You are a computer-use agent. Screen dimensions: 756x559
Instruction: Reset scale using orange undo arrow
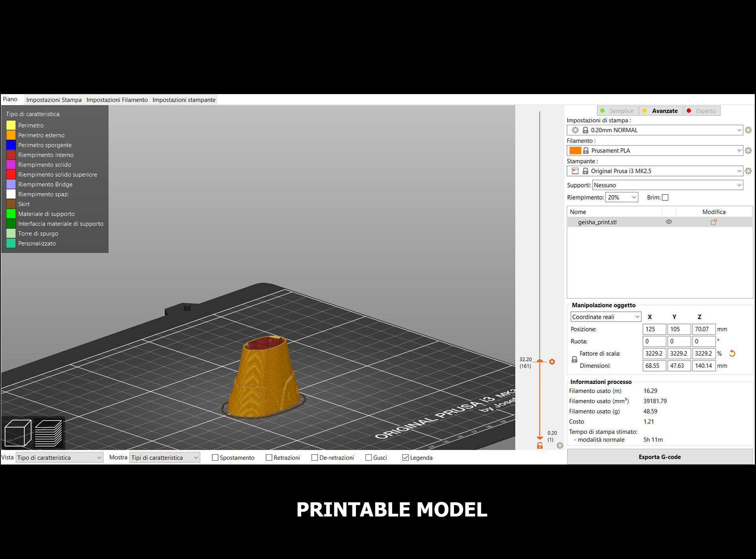coord(732,354)
